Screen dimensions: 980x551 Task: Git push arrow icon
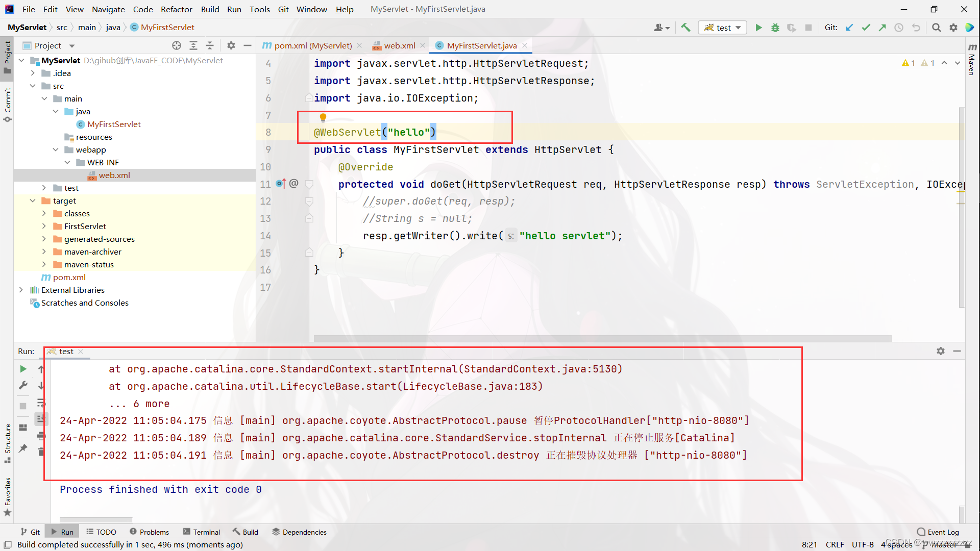883,28
